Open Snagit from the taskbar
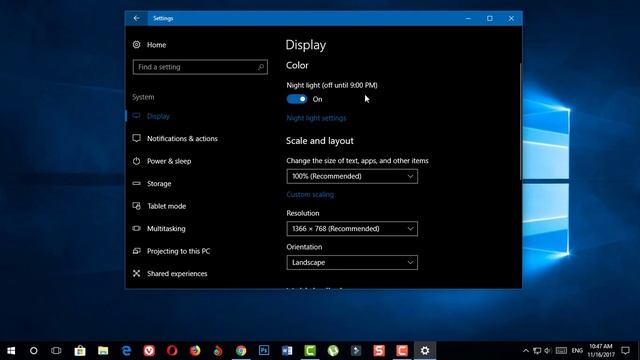 379,351
